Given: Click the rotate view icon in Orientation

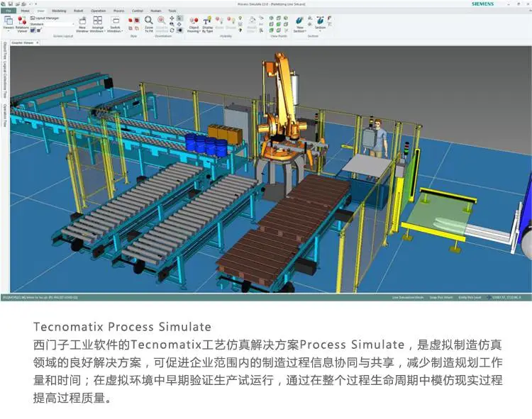Looking at the screenshot, I should pos(172,30).
